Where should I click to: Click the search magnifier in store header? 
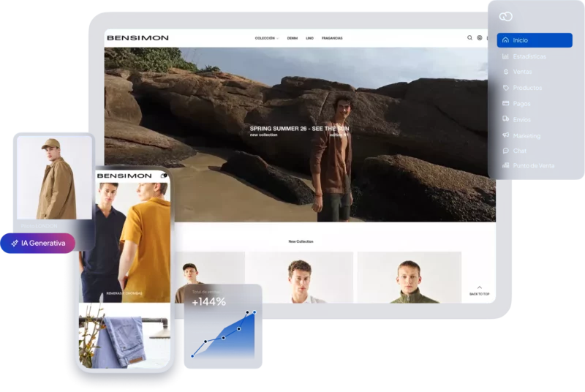469,38
